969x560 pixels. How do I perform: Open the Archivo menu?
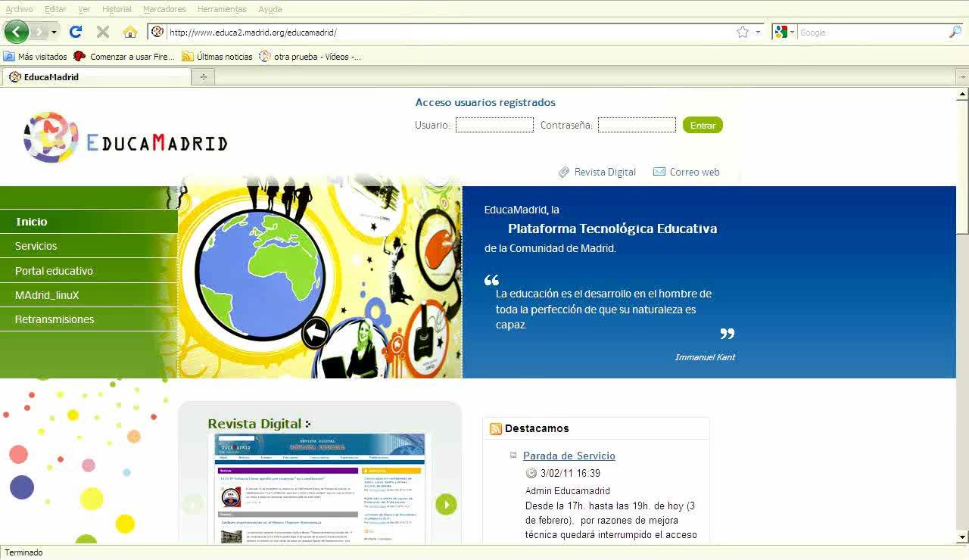tap(19, 9)
